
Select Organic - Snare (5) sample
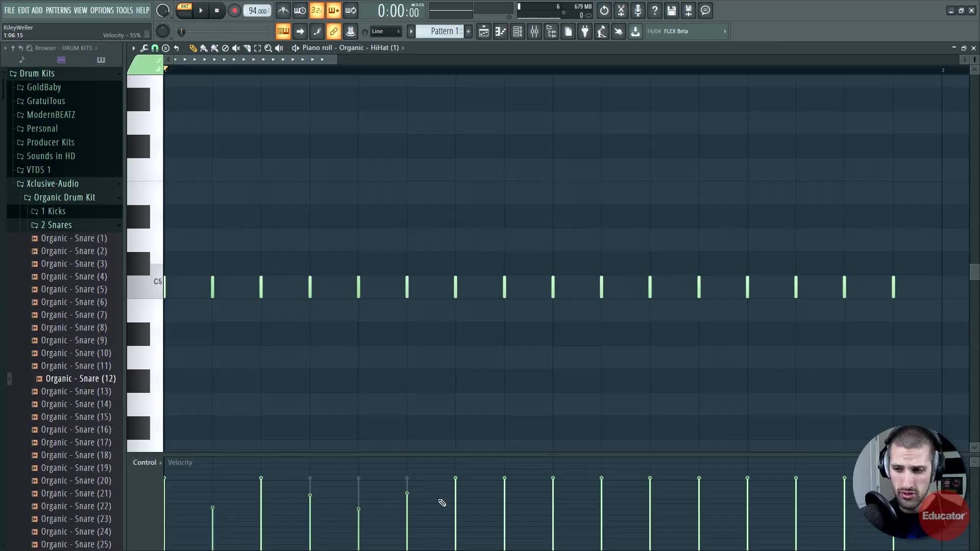click(x=74, y=289)
